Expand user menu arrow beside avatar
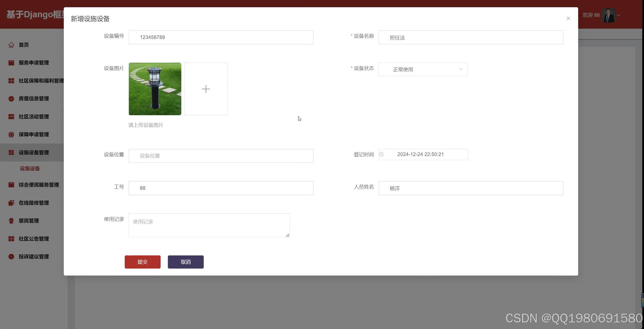 click(x=618, y=15)
